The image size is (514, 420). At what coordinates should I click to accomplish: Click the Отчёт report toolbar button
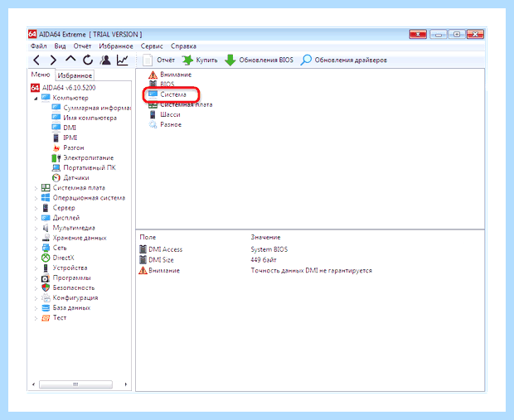[x=159, y=60]
